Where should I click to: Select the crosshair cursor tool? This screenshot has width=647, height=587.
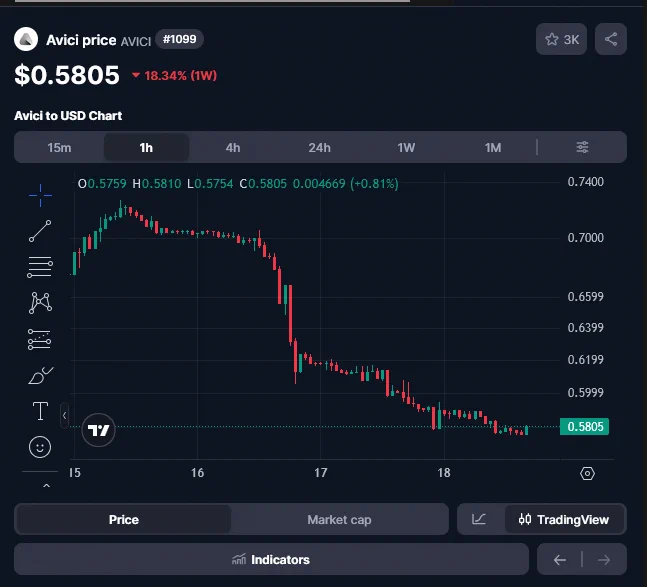(40, 195)
